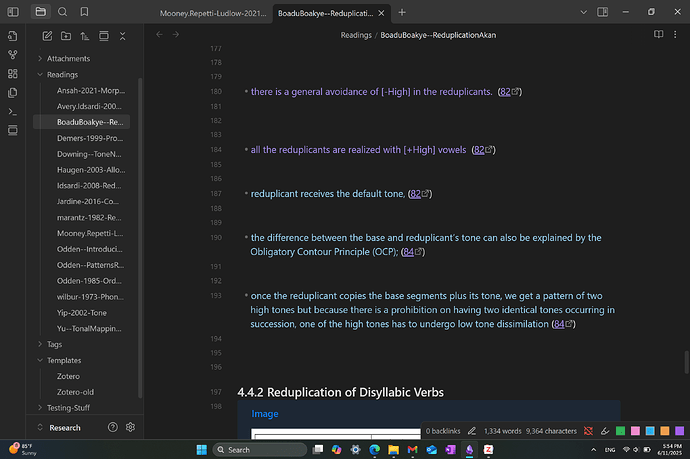Screen dimensions: 690x459
Task: Open the bookmarks pane icon
Action: click(x=84, y=12)
